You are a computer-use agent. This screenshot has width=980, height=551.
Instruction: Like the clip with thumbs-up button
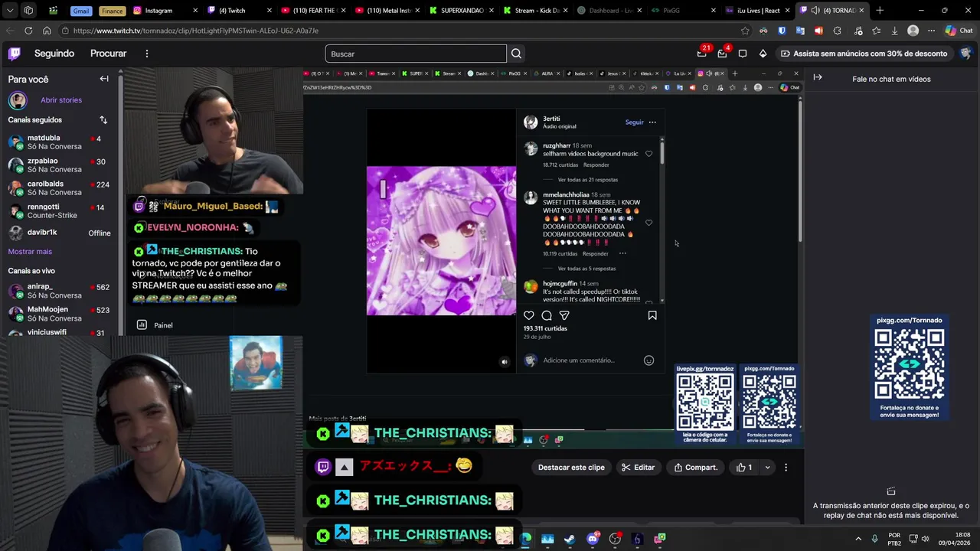click(x=744, y=468)
